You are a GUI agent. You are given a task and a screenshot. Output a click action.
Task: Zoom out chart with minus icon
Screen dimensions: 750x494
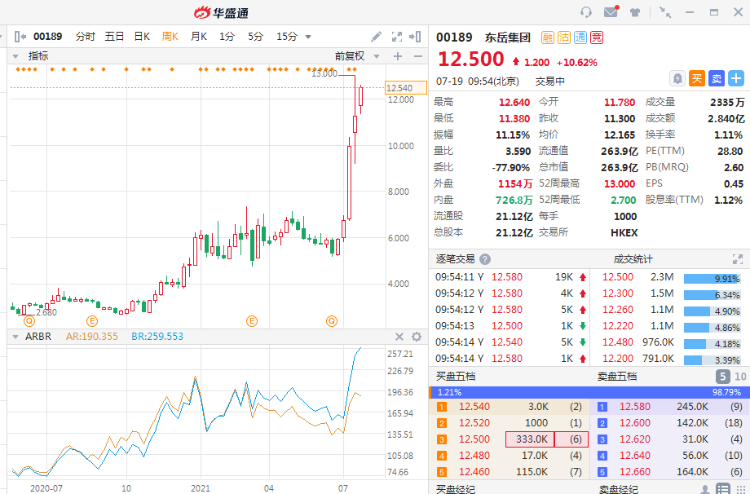click(418, 56)
